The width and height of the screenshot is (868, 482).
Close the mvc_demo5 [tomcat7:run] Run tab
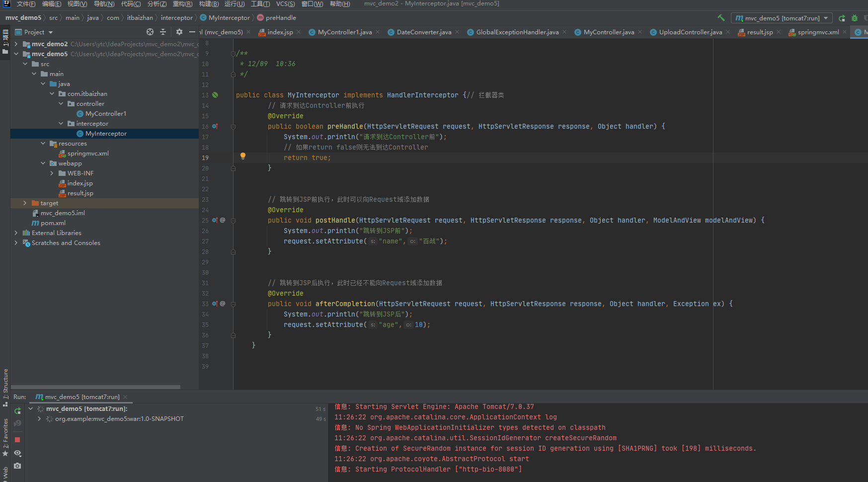coord(125,397)
